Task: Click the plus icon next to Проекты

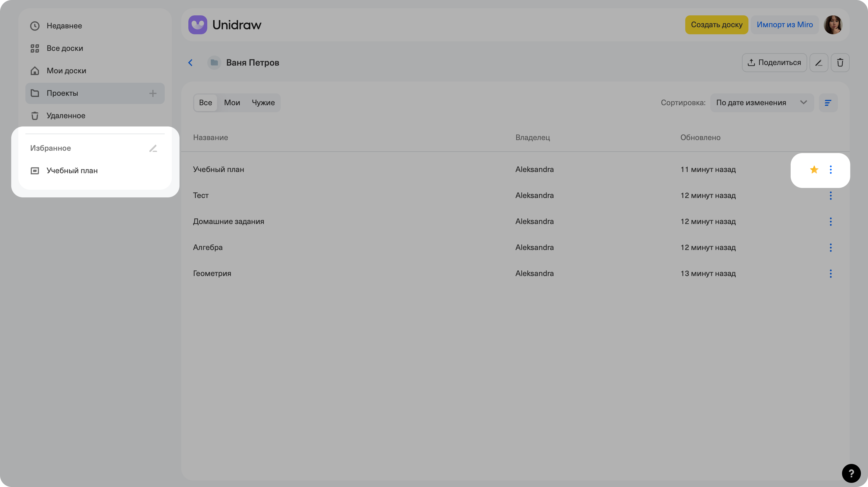Action: click(153, 93)
